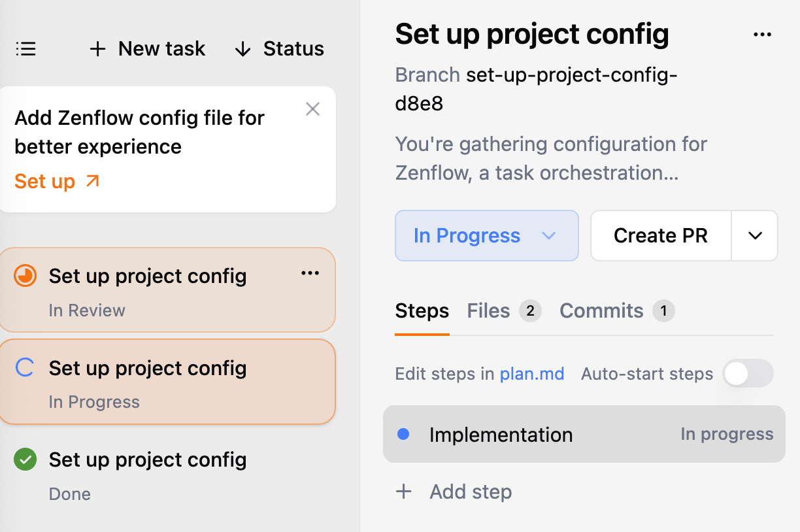Expand the Create PR options chevron
Image resolution: width=800 pixels, height=532 pixels.
click(755, 235)
